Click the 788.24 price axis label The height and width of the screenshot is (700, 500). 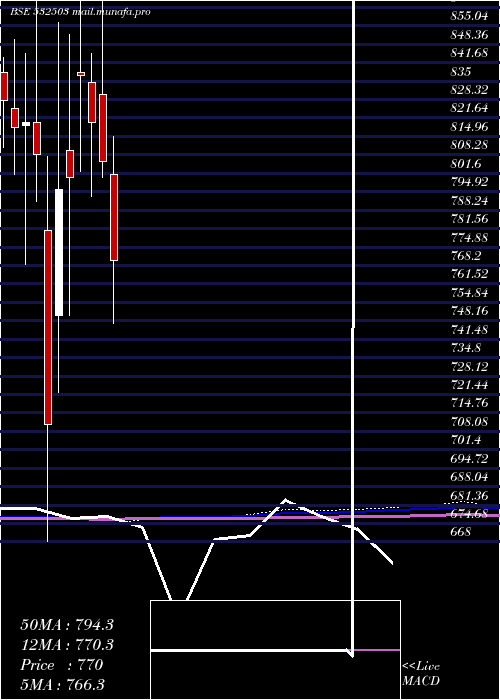click(469, 201)
